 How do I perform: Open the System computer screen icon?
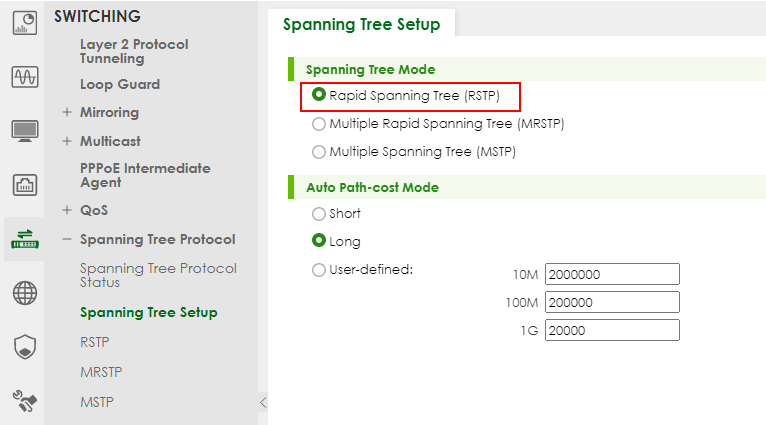25,130
